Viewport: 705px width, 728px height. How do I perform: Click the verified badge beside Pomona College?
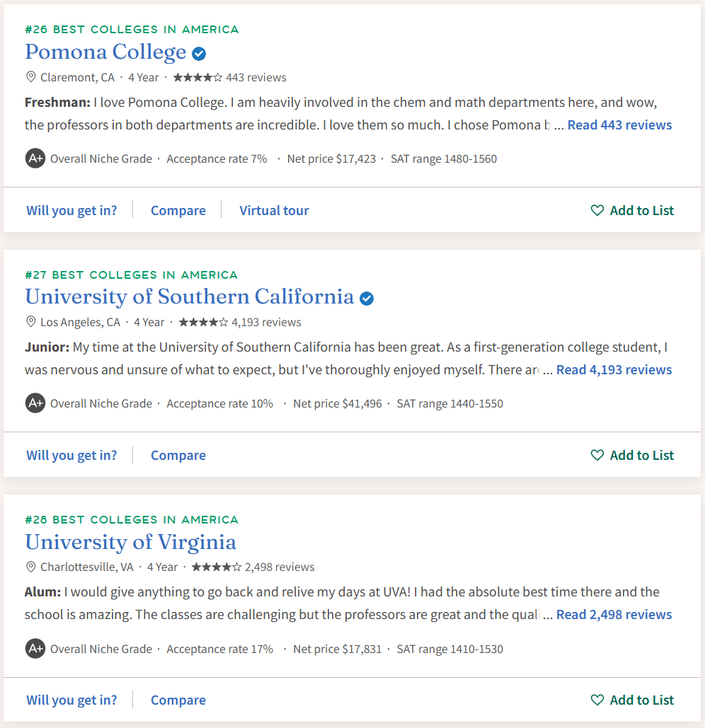199,54
